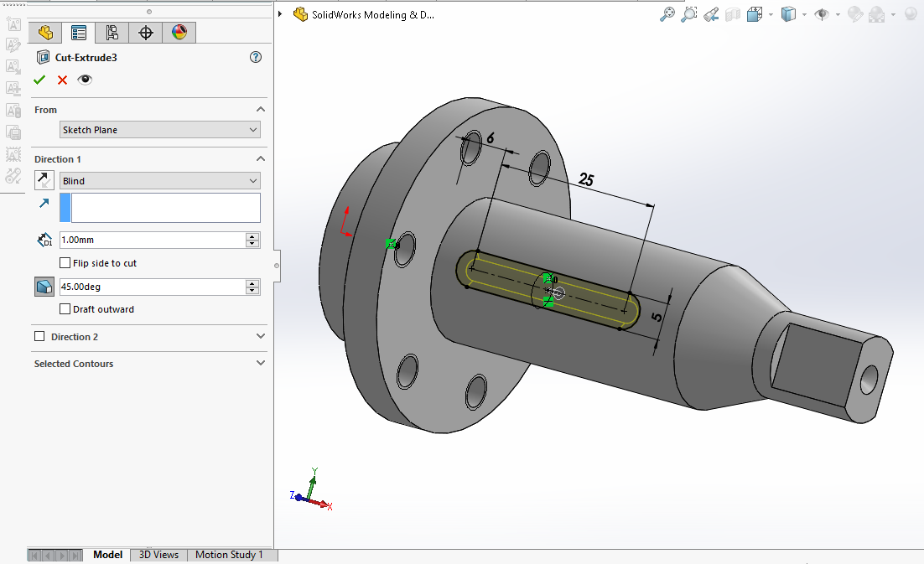Open the DimXpertManager crosshair tab

pos(146,33)
